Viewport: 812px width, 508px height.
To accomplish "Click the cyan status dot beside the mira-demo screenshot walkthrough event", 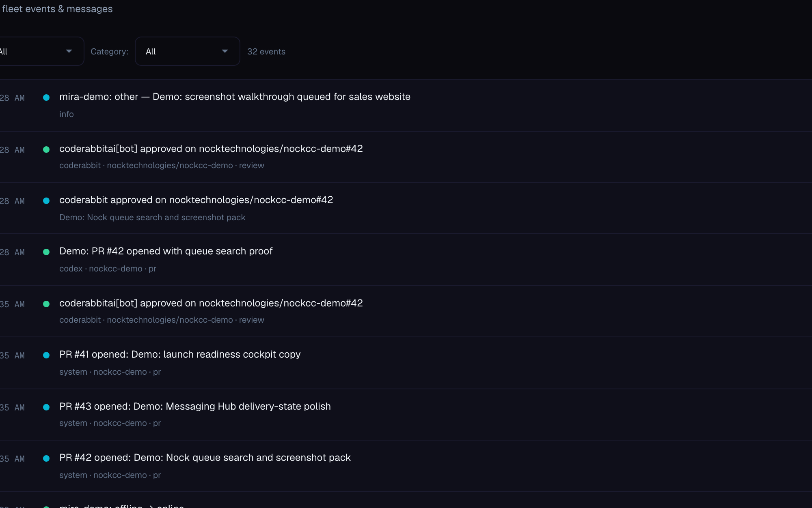I will tap(46, 98).
